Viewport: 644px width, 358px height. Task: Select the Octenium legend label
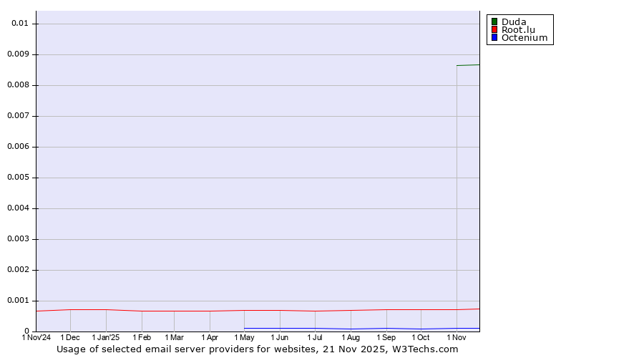525,37
